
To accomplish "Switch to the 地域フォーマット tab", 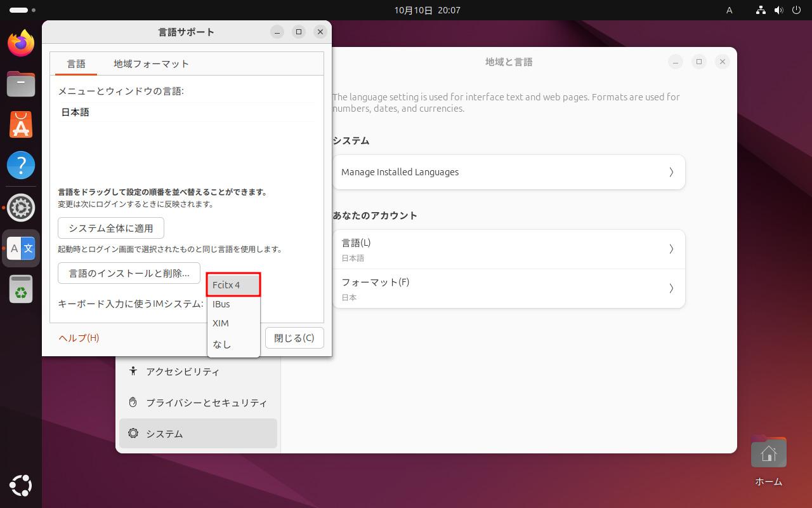I will coord(150,63).
